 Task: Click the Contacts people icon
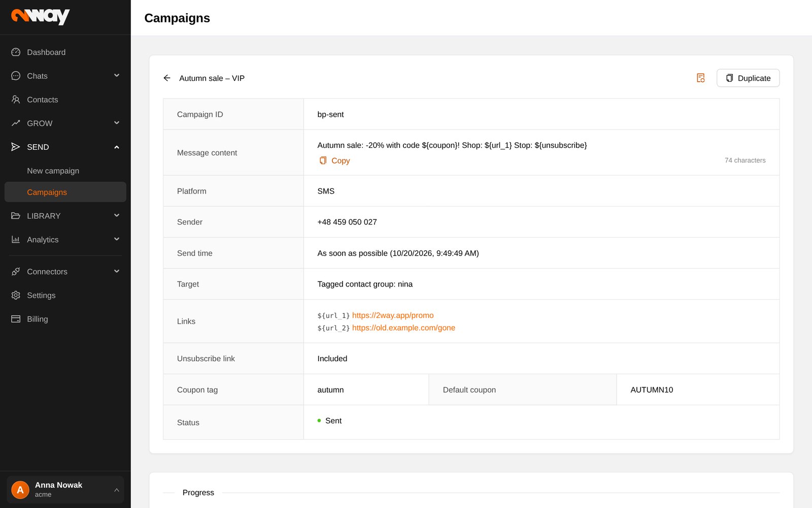16,100
